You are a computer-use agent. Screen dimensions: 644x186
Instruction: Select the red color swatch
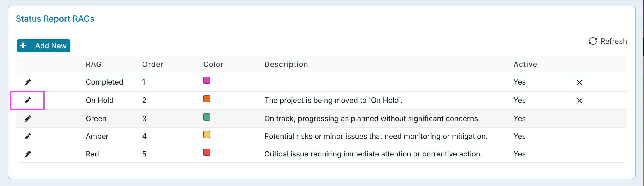point(207,153)
